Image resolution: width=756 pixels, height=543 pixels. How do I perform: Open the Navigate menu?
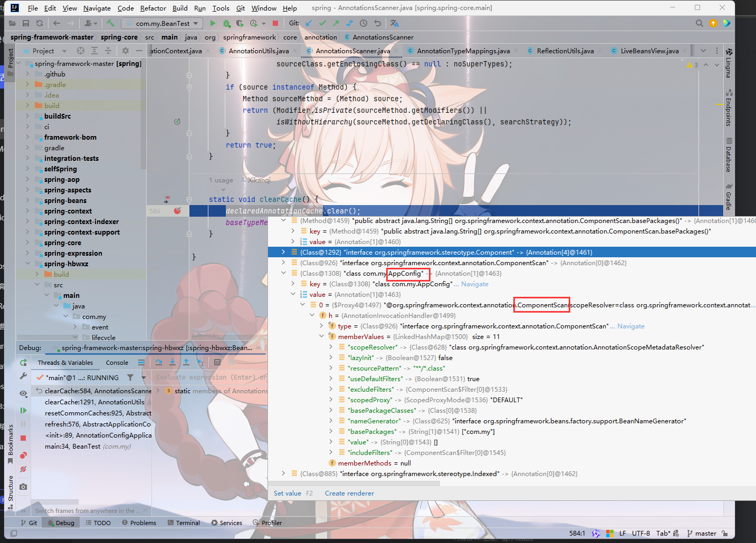pyautogui.click(x=97, y=8)
